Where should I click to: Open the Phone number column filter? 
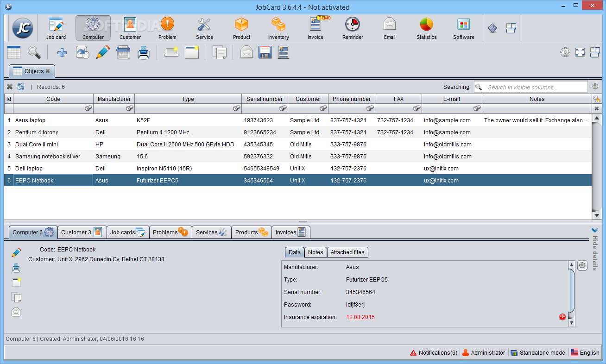[370, 108]
